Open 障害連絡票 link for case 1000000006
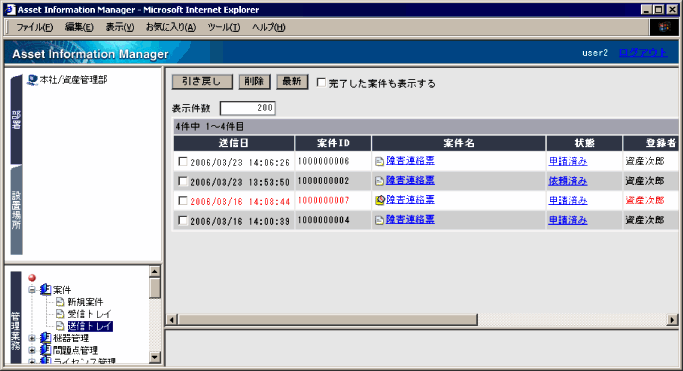The image size is (683, 371). click(410, 161)
